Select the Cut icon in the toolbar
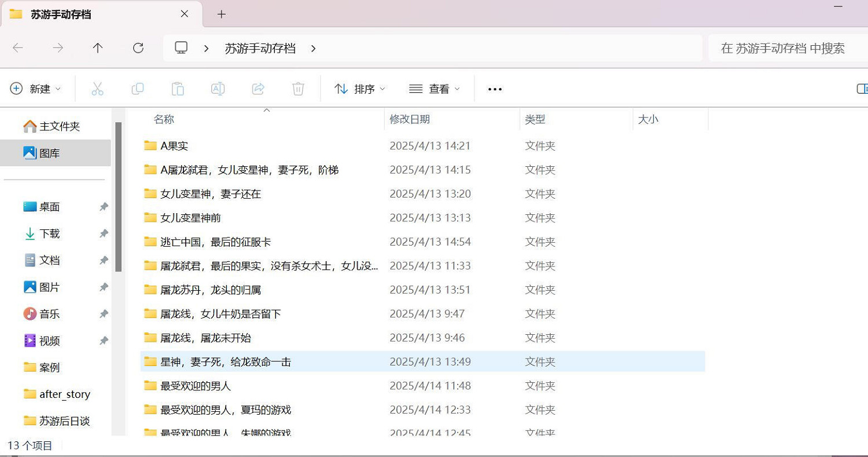 pos(97,88)
